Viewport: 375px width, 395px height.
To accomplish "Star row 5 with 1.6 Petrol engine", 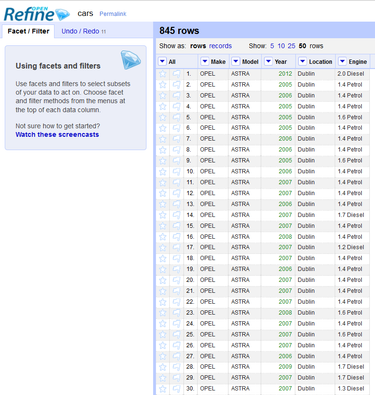I will [163, 117].
